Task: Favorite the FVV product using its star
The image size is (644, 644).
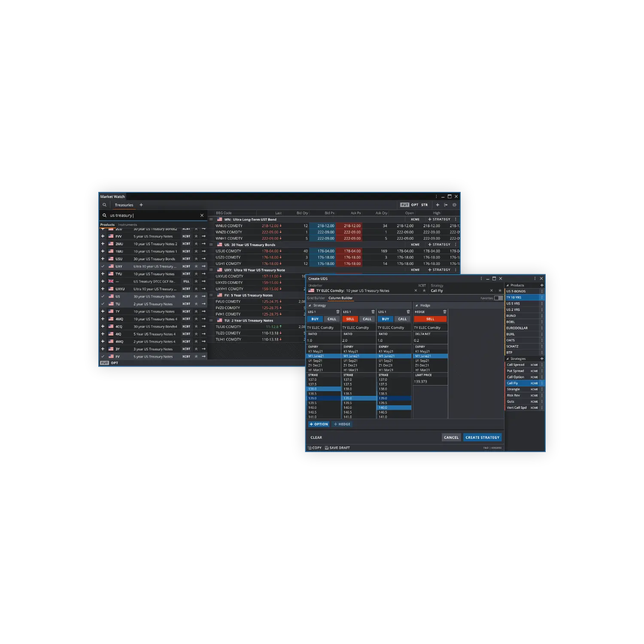Action: click(196, 236)
